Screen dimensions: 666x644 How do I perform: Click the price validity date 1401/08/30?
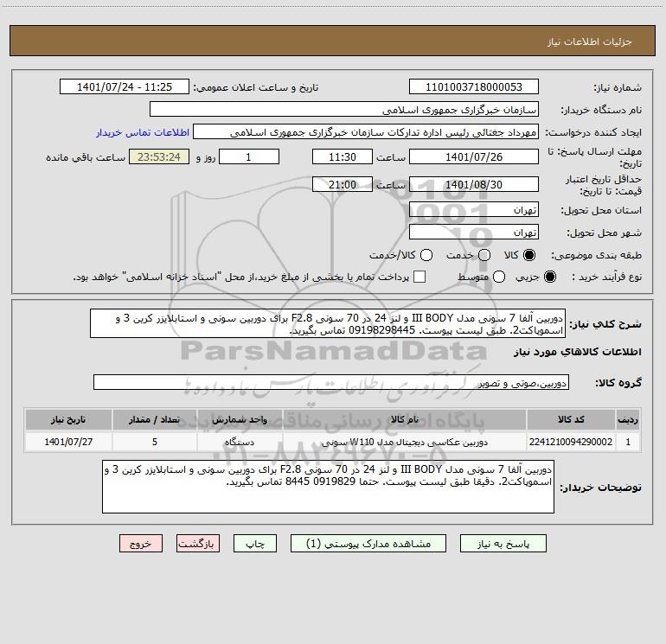(474, 184)
